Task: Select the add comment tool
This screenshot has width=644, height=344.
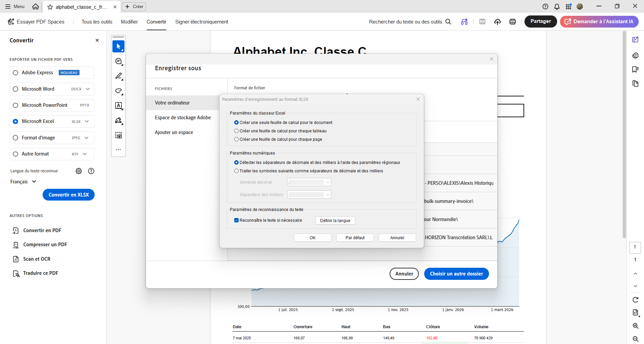Action: pyautogui.click(x=118, y=61)
